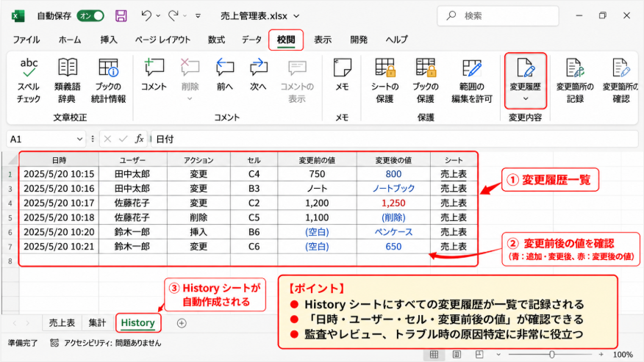The image size is (644, 362).
Task: Show ブックの統計情報 workbook statistics
Action: point(108,81)
